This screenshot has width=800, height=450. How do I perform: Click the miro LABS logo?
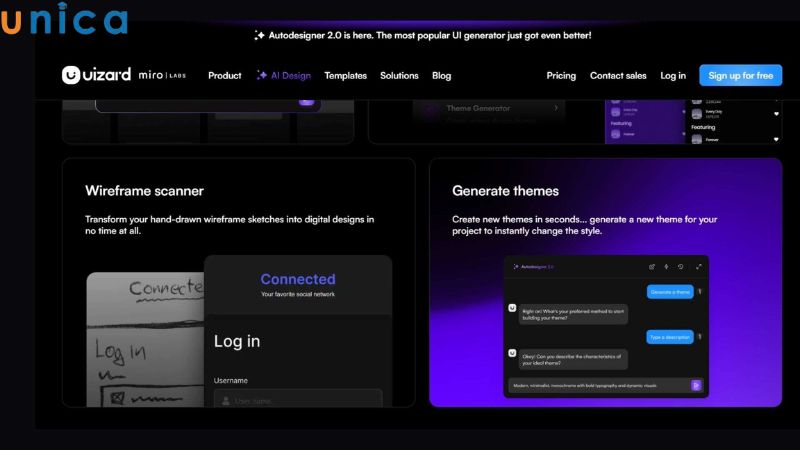tap(162, 75)
